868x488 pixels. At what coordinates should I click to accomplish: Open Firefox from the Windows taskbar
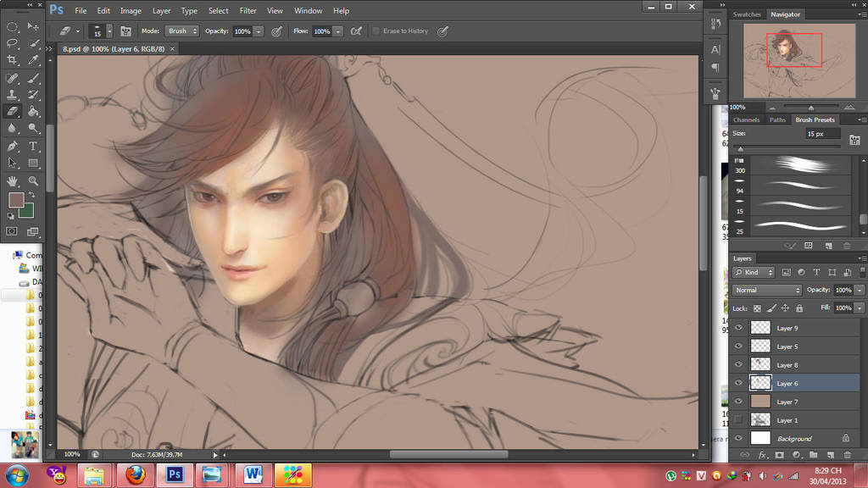pyautogui.click(x=135, y=474)
